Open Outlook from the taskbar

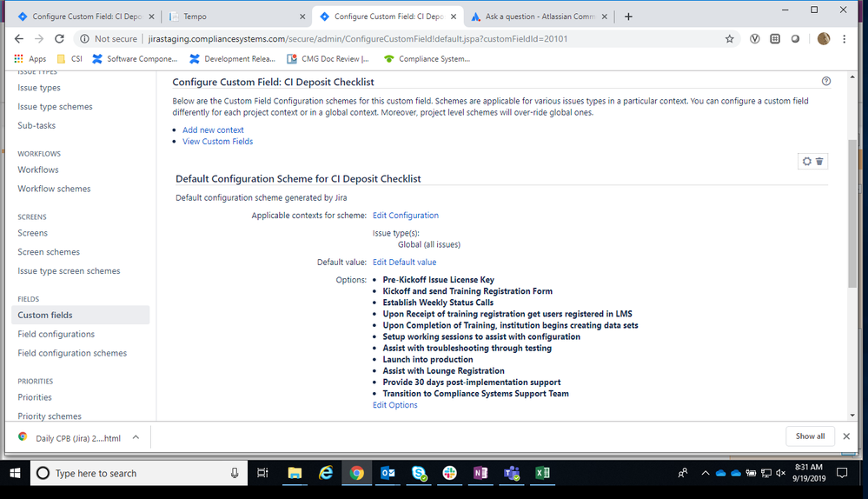point(388,473)
